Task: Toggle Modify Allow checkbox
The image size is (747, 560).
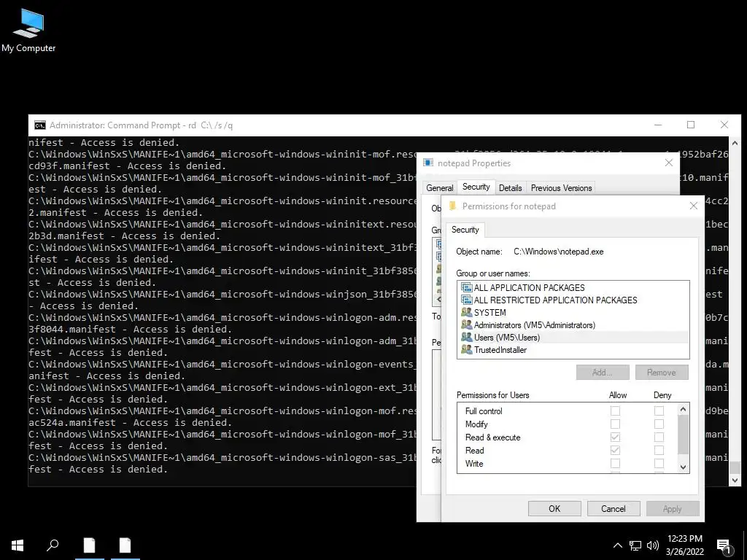Action: click(615, 424)
